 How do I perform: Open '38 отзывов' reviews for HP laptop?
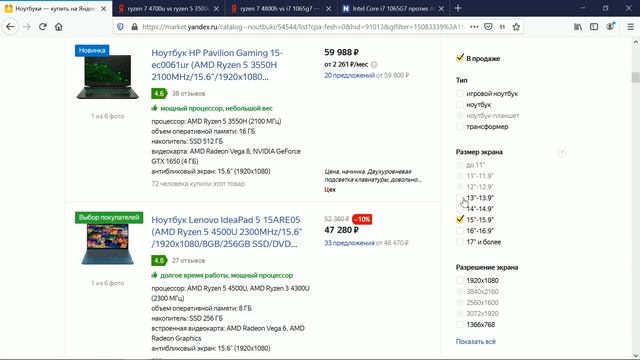pos(188,93)
